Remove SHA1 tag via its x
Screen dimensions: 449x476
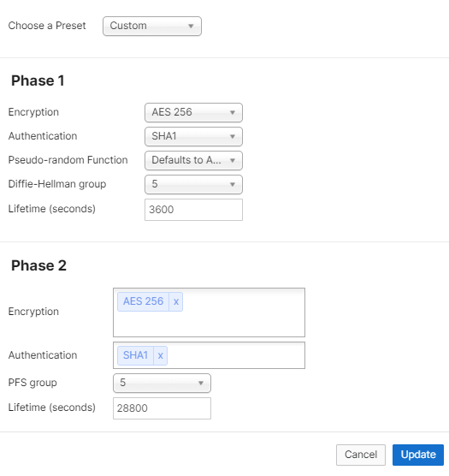161,355
